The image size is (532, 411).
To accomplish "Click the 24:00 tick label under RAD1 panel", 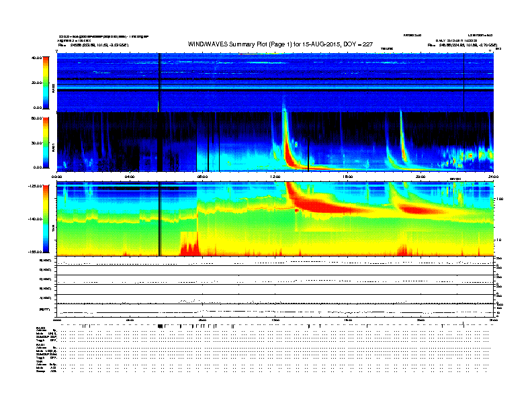I will point(493,177).
